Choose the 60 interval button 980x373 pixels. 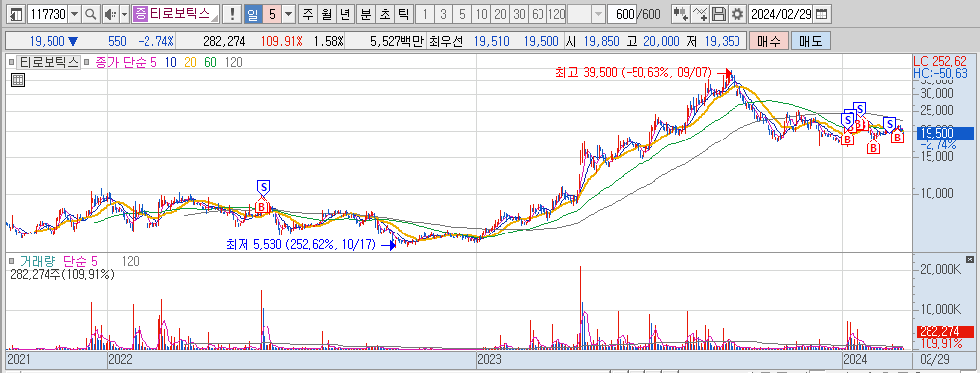(538, 14)
